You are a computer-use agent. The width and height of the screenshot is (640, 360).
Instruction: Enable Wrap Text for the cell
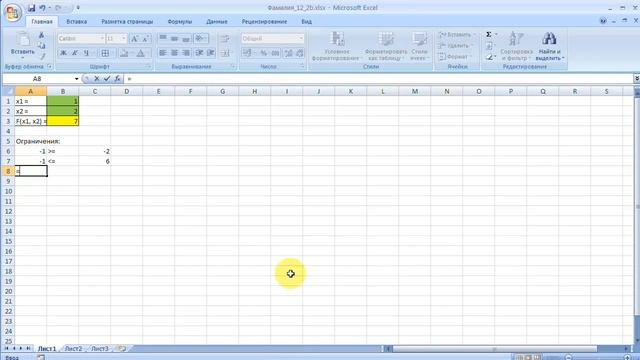[x=225, y=39]
